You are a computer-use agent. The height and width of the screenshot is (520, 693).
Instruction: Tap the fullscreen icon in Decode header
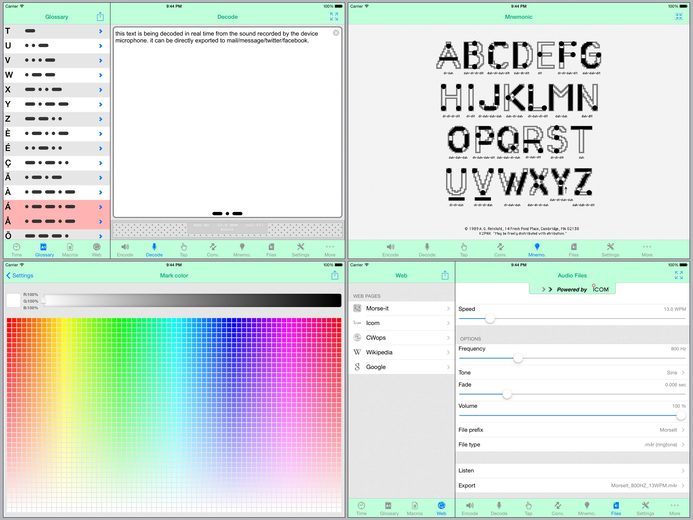(x=334, y=17)
